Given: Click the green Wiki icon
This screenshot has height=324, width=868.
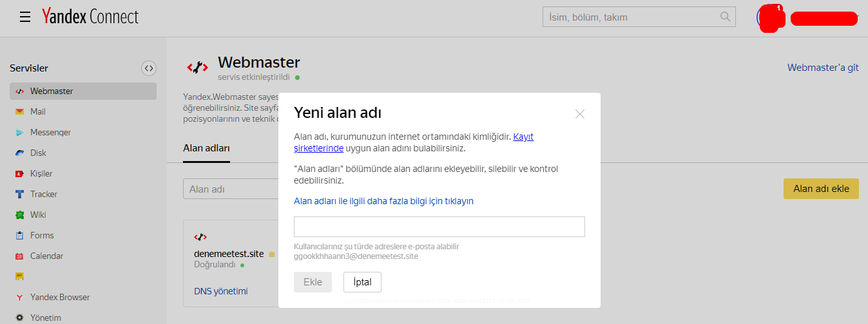Looking at the screenshot, I should point(19,215).
